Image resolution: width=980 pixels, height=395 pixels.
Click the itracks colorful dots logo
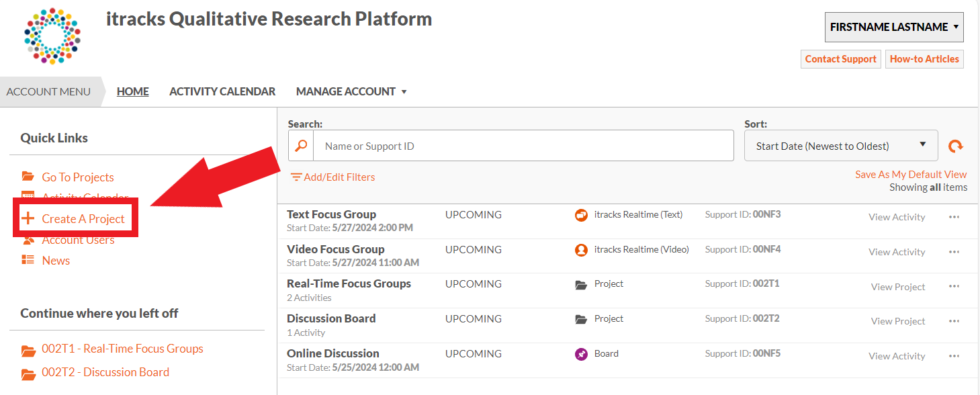coord(52,36)
